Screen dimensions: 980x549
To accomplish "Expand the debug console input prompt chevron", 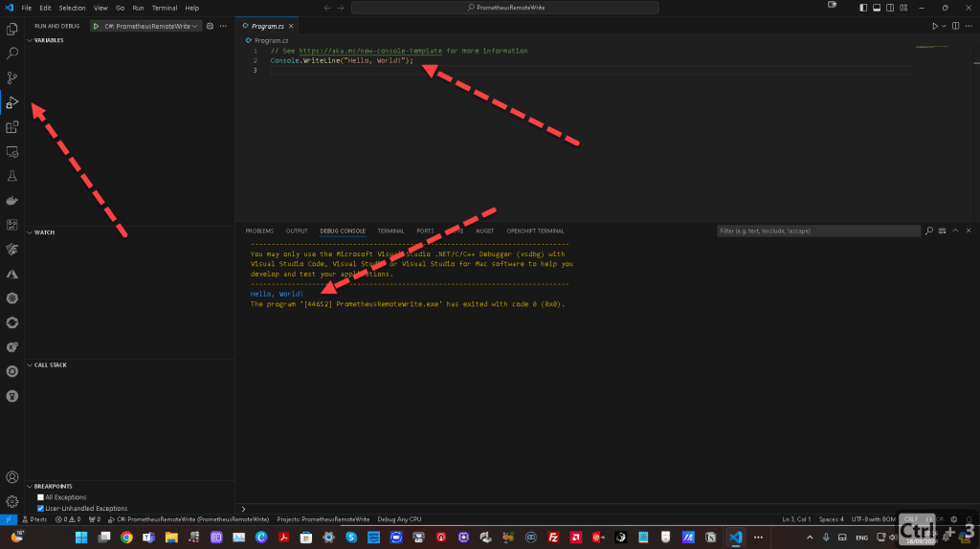I will click(244, 509).
